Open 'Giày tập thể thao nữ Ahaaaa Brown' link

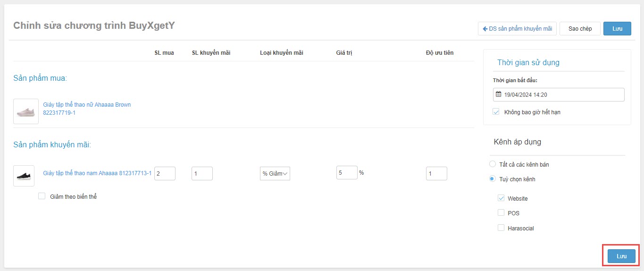click(x=87, y=105)
